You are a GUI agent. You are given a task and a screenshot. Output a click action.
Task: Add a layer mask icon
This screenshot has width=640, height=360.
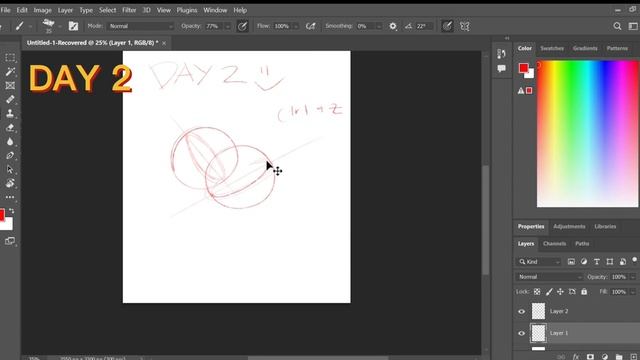[590, 357]
